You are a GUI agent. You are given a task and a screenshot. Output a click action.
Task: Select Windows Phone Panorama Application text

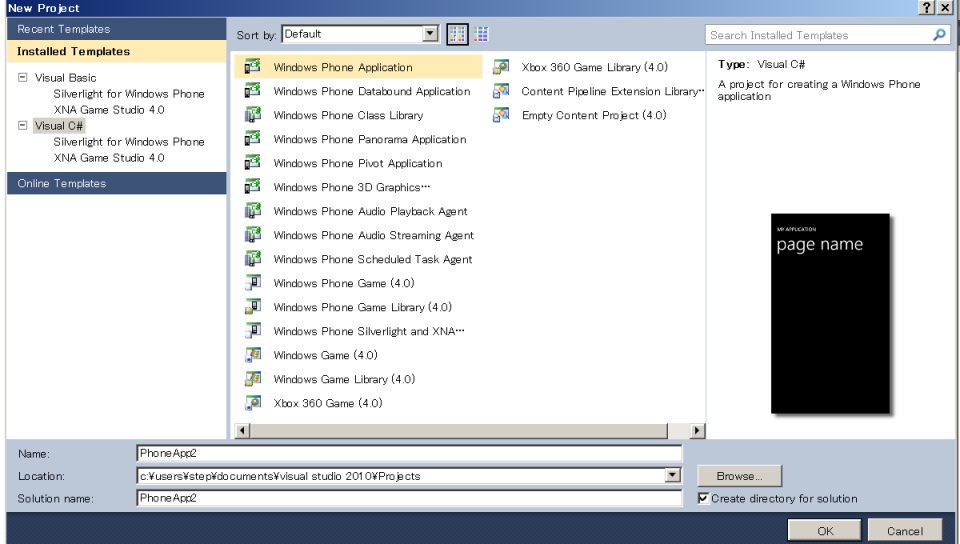[370, 140]
